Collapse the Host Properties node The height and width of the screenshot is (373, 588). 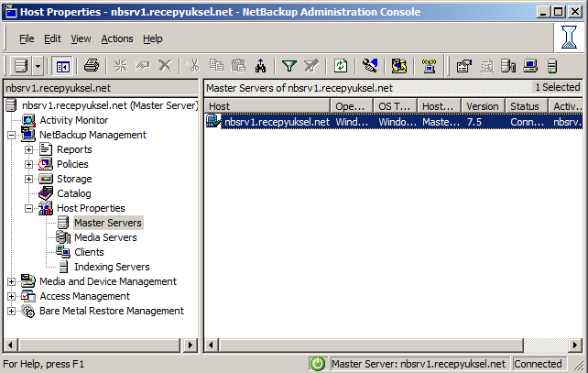tap(28, 208)
